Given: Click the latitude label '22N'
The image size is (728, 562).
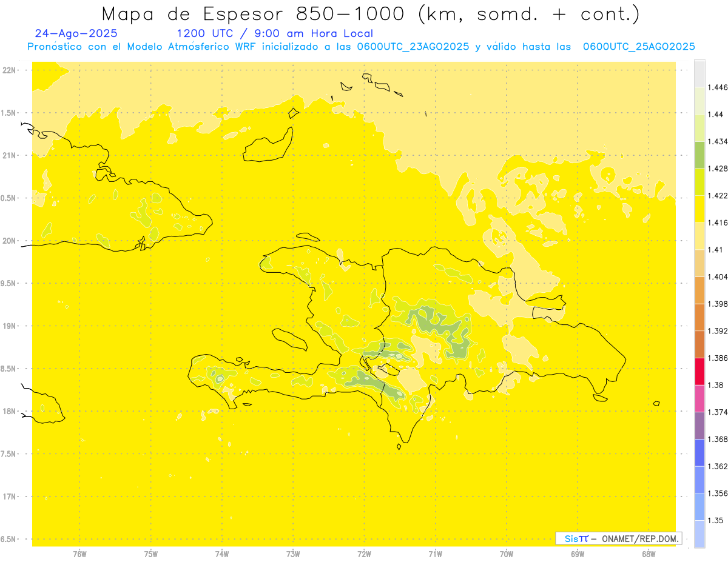Looking at the screenshot, I should [10, 70].
